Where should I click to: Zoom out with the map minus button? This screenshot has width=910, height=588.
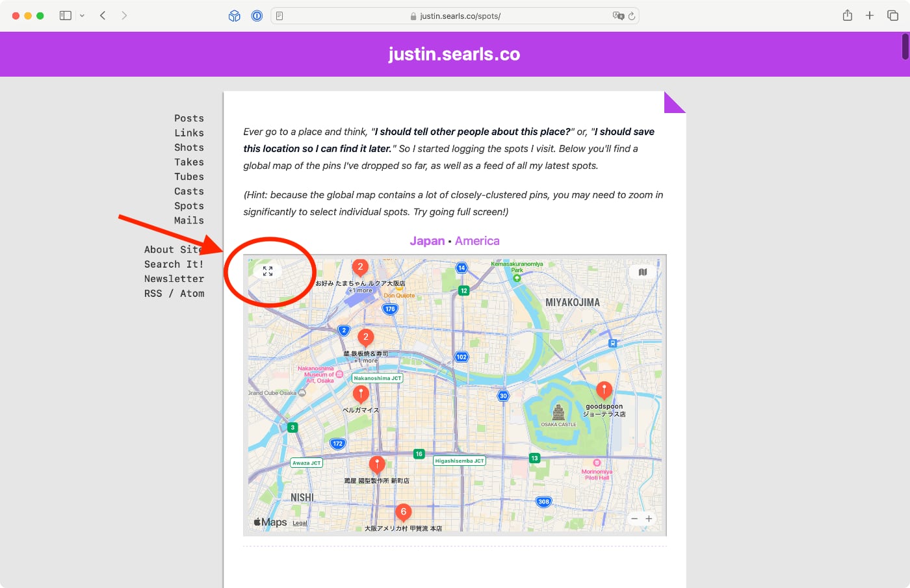(x=634, y=518)
